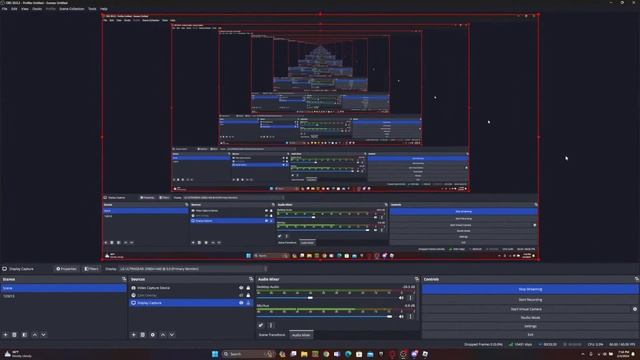Screen dimensions: 640x360
Task: Switch to Audio Mixer tab
Action: tap(301, 335)
